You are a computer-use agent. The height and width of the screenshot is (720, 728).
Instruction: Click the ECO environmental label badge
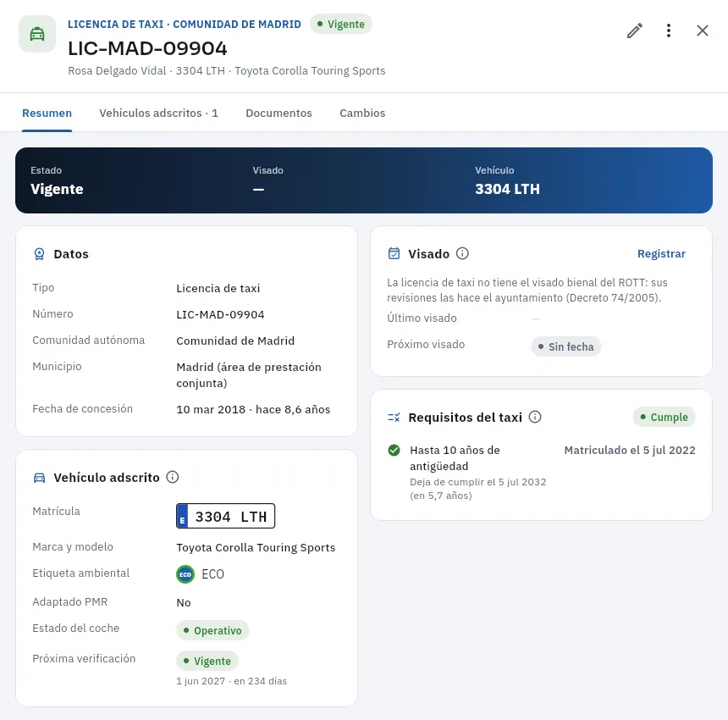click(185, 574)
